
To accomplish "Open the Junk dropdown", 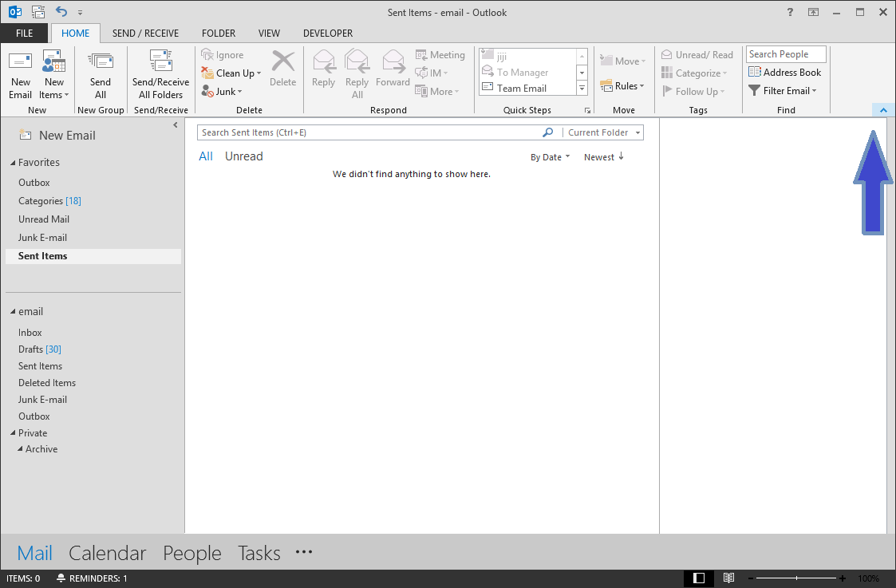I will coord(240,92).
